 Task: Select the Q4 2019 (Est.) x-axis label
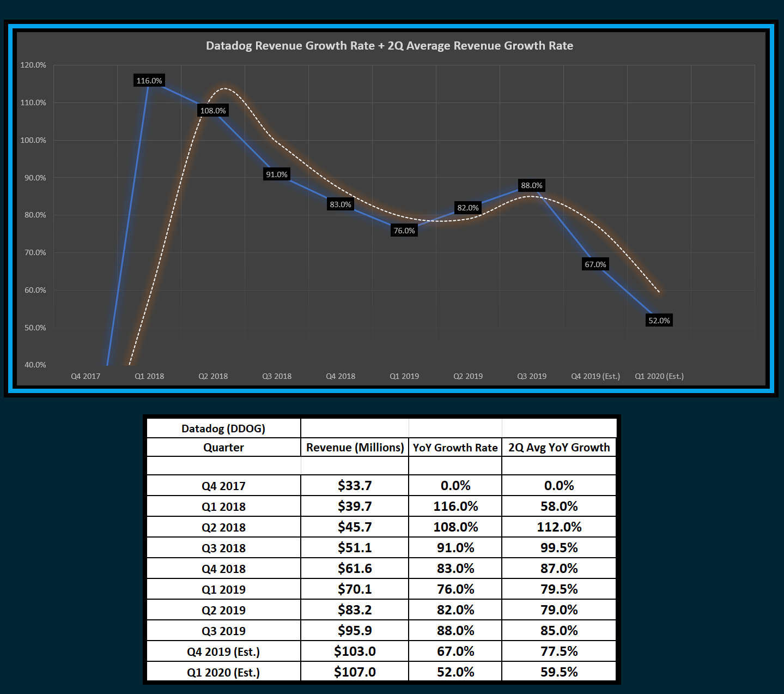(595, 376)
